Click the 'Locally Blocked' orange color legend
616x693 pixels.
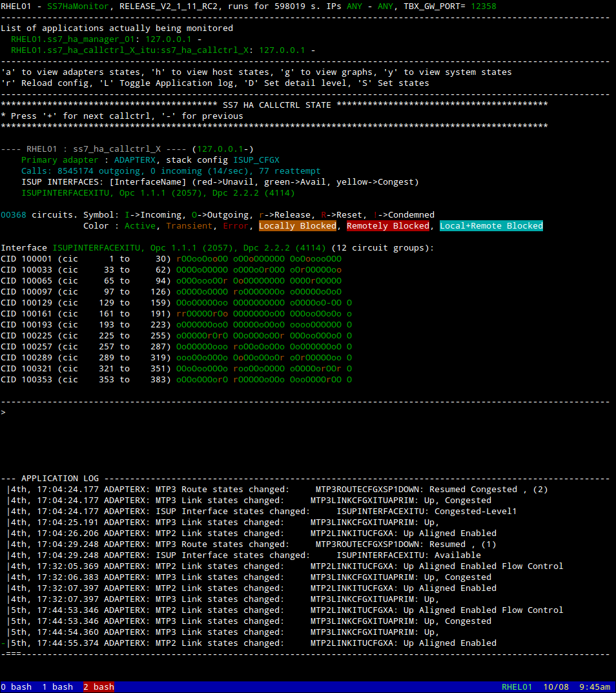click(298, 226)
